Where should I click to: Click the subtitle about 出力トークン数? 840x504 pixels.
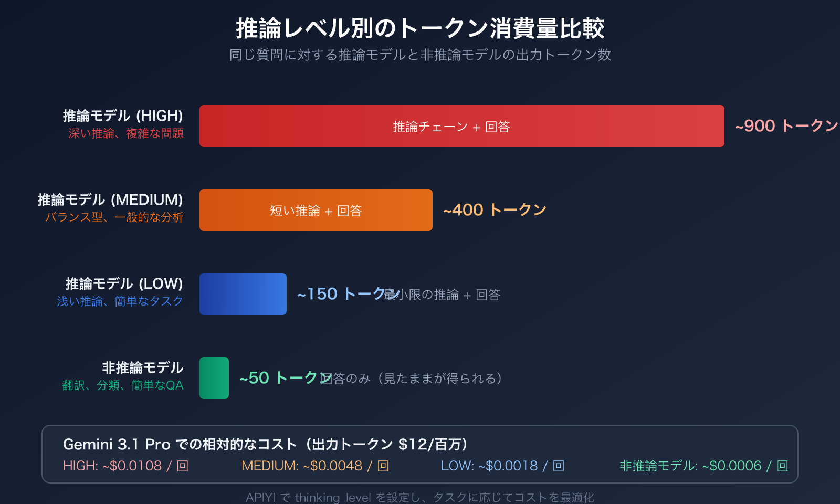point(420,55)
